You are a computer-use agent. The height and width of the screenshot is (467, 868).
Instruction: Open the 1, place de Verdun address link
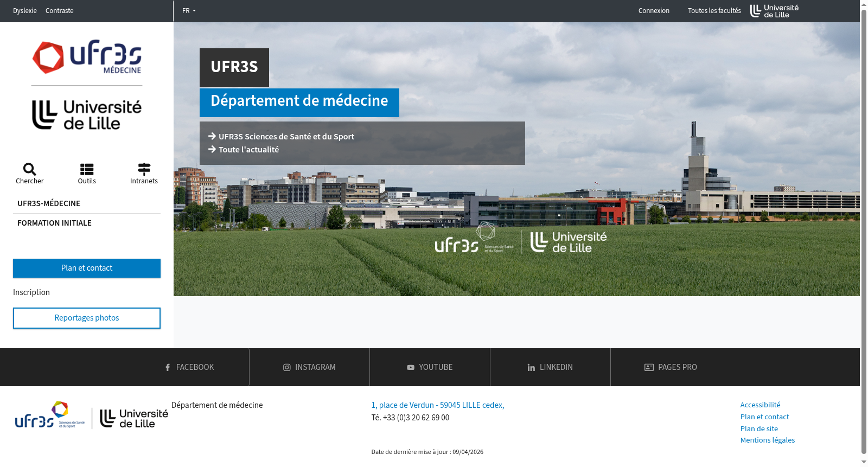(x=438, y=405)
